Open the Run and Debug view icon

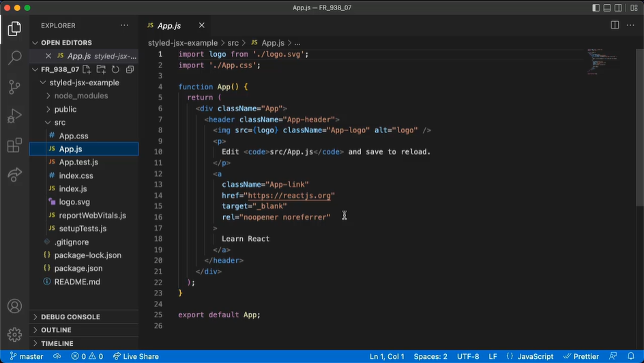(14, 116)
